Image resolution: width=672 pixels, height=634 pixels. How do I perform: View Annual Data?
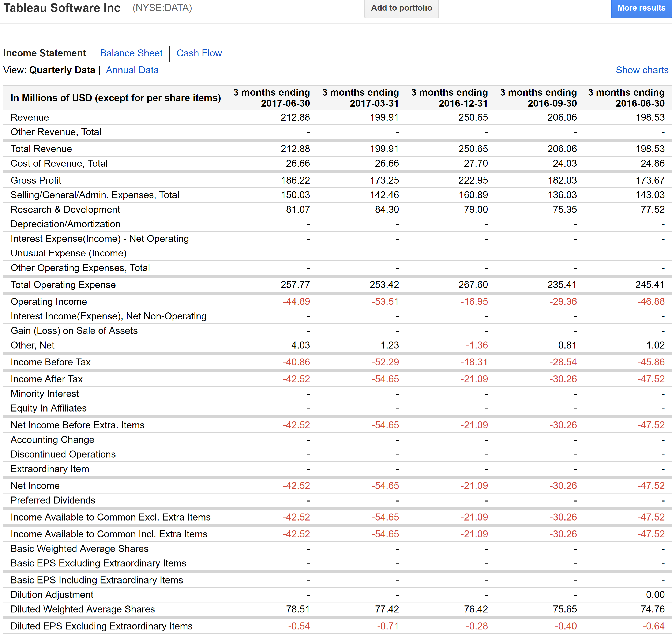(132, 70)
